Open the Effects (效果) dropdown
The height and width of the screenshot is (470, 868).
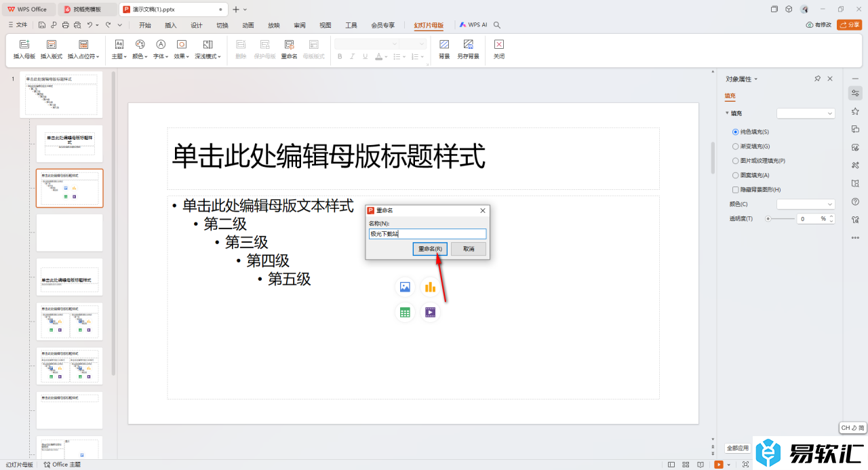pyautogui.click(x=182, y=56)
